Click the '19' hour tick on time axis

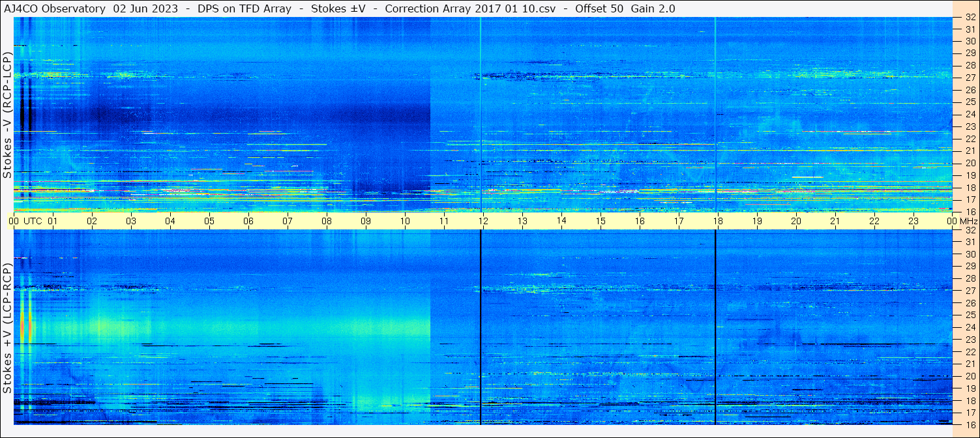tap(757, 221)
